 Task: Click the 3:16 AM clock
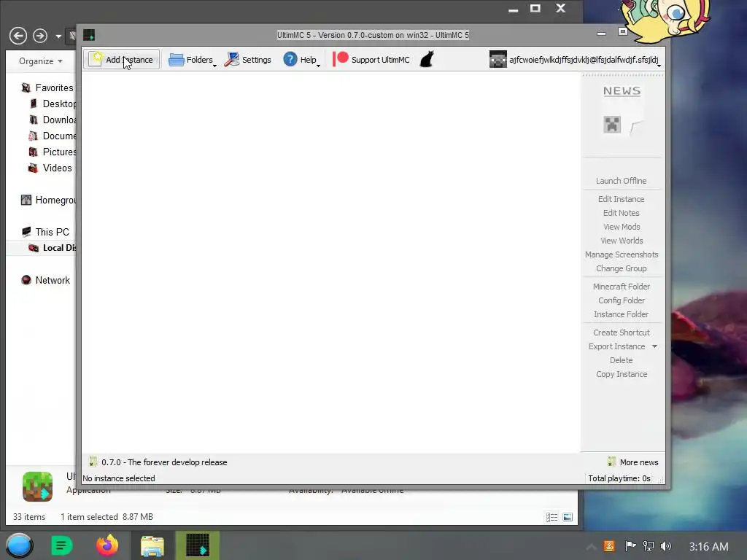[708, 547]
